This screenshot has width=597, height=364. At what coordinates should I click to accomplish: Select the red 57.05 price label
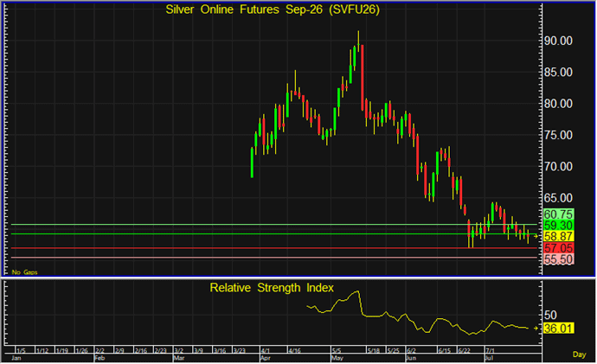558,248
